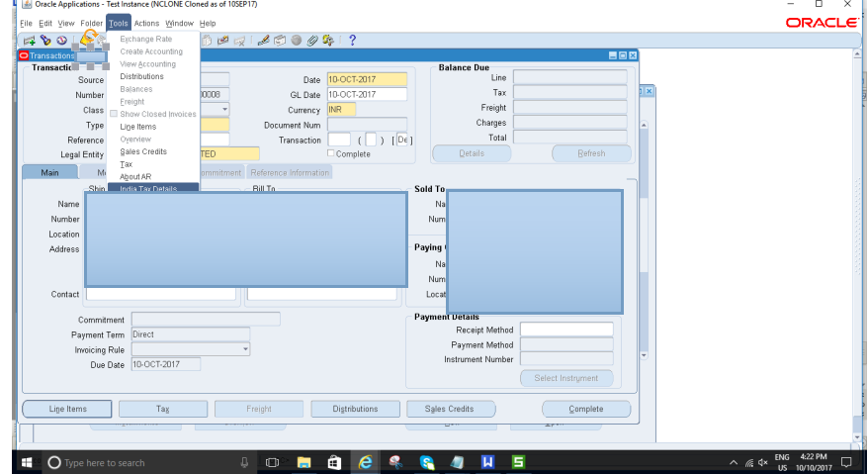Click the bottom Sales Credits button

(450, 409)
